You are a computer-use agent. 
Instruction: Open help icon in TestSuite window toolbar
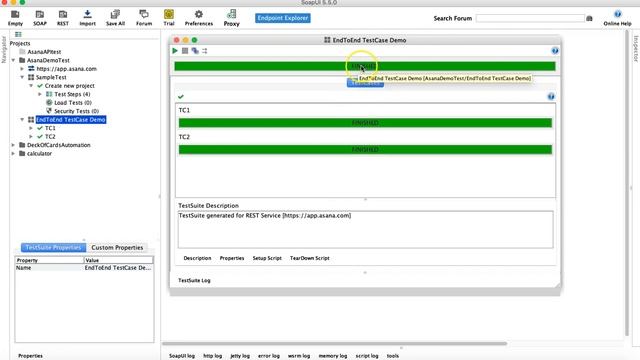(555, 51)
